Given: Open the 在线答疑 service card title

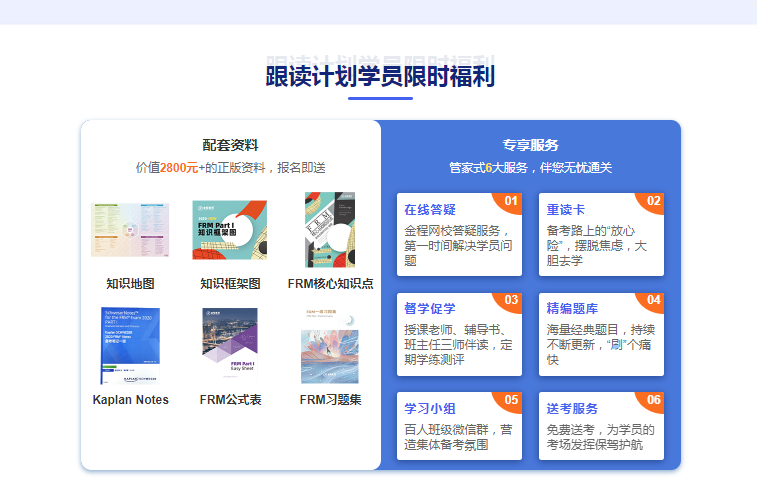Looking at the screenshot, I should click(x=430, y=210).
